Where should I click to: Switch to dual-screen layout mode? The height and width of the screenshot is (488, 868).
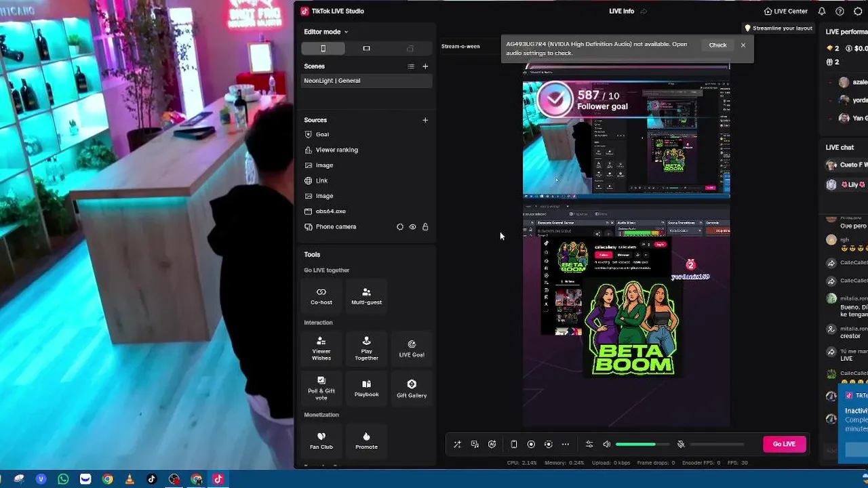[x=410, y=48]
